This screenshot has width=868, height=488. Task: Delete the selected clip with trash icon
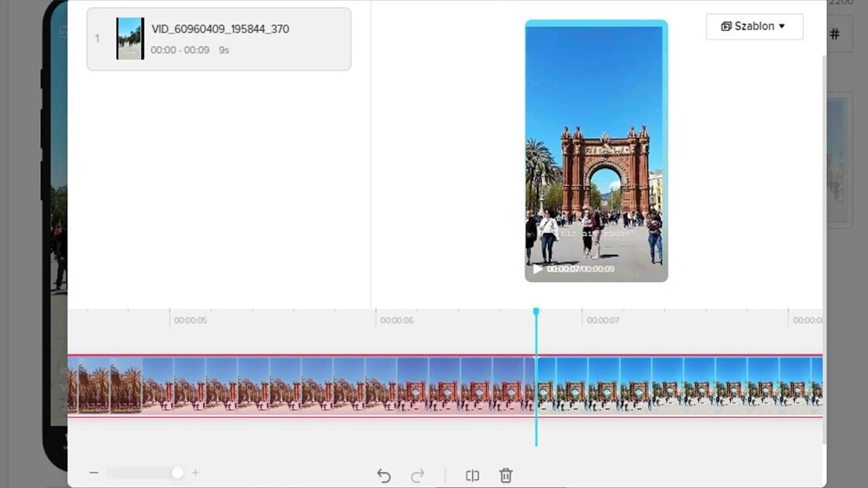[506, 476]
